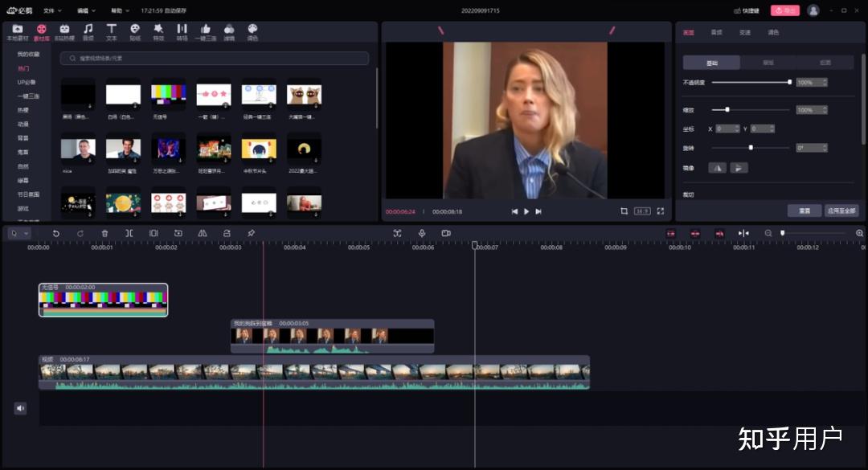Toggle fullscreen preview mode
This screenshot has width=868, height=470.
click(661, 211)
